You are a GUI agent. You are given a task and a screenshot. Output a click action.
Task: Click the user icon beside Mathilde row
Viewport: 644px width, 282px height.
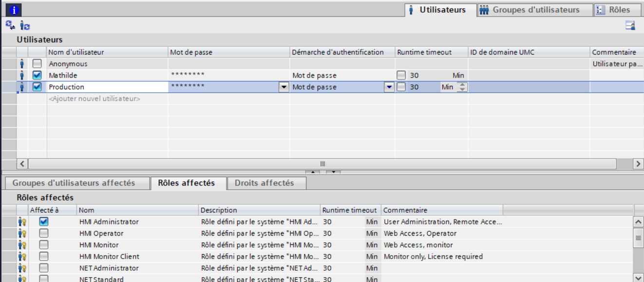pos(22,76)
